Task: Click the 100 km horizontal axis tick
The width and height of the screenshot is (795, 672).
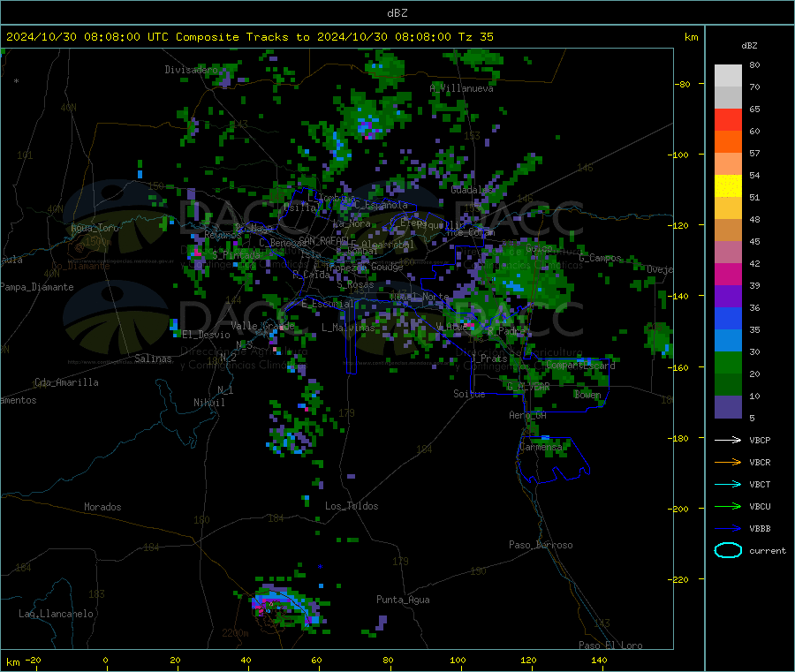Action: click(x=458, y=661)
